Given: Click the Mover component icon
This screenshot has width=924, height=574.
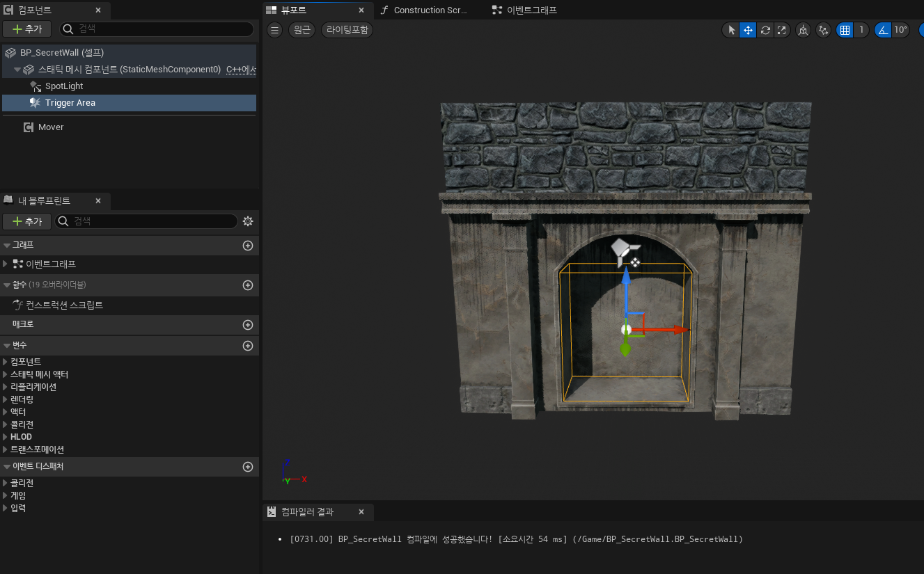Looking at the screenshot, I should pyautogui.click(x=29, y=127).
